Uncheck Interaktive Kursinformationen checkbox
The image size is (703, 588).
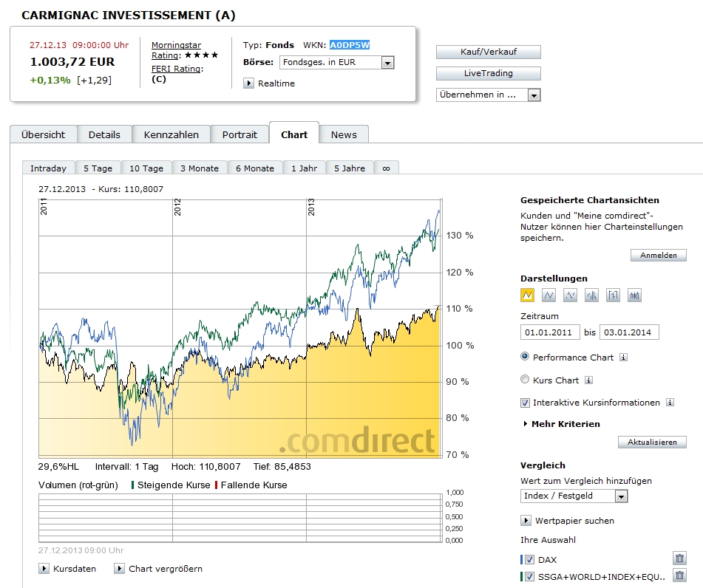[526, 403]
